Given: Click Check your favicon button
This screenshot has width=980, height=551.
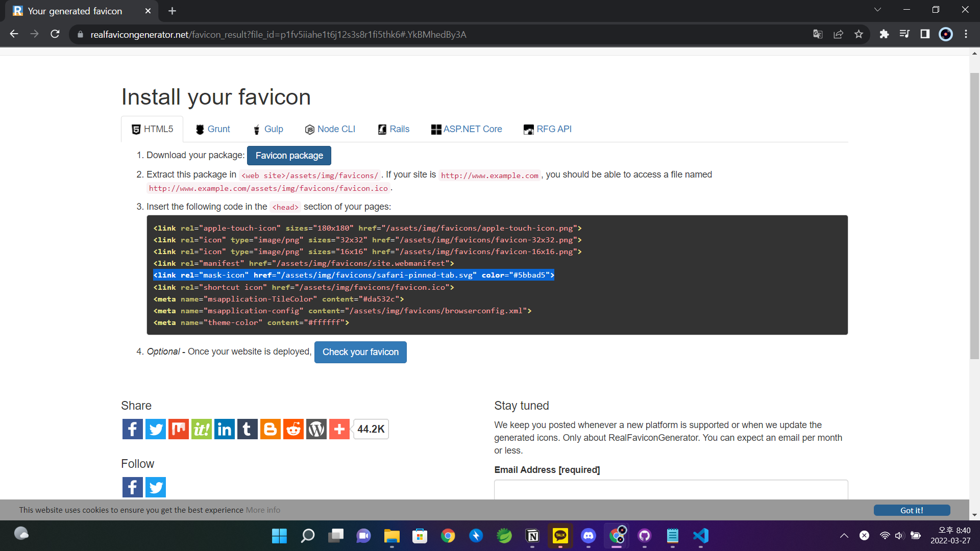Looking at the screenshot, I should point(360,352).
